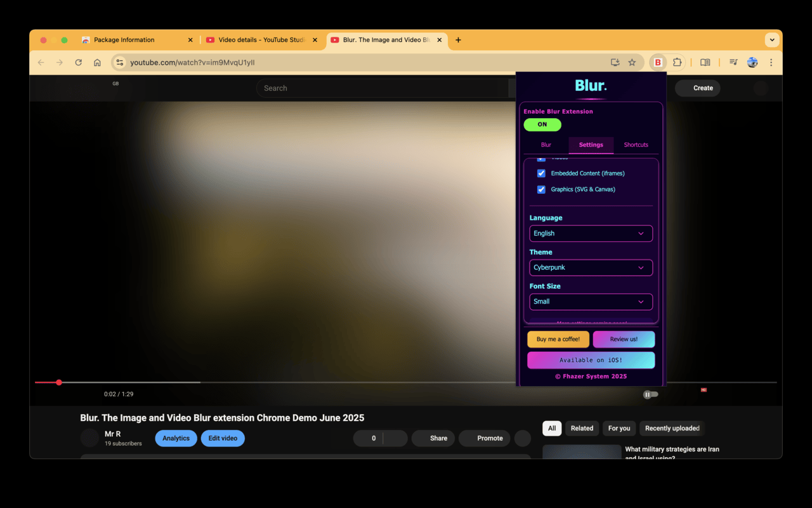This screenshot has height=508, width=812.
Task: Uncheck Graphics (SVG & Canvas) checkbox
Action: coord(541,189)
